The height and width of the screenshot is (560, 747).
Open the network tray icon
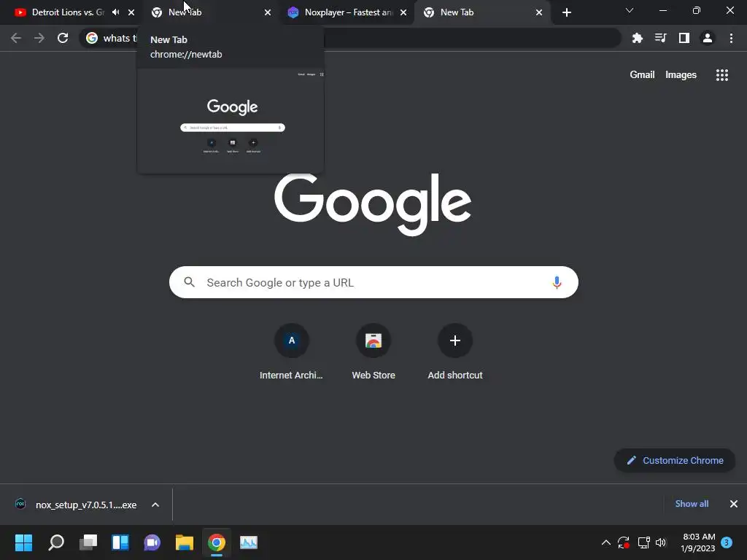(x=643, y=542)
